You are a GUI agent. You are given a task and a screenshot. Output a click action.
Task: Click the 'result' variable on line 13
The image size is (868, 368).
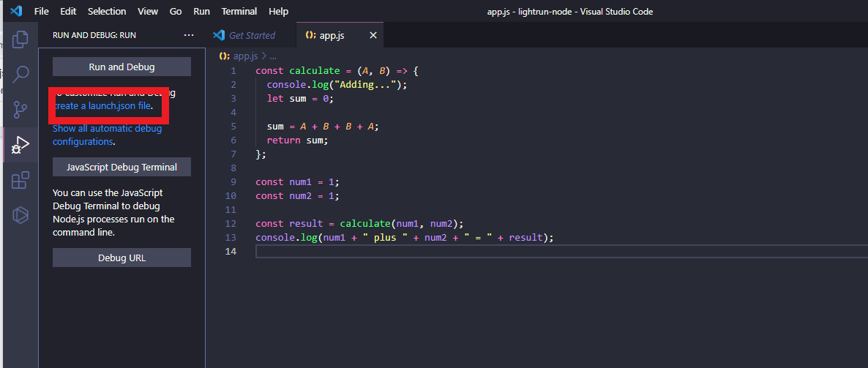pos(526,237)
